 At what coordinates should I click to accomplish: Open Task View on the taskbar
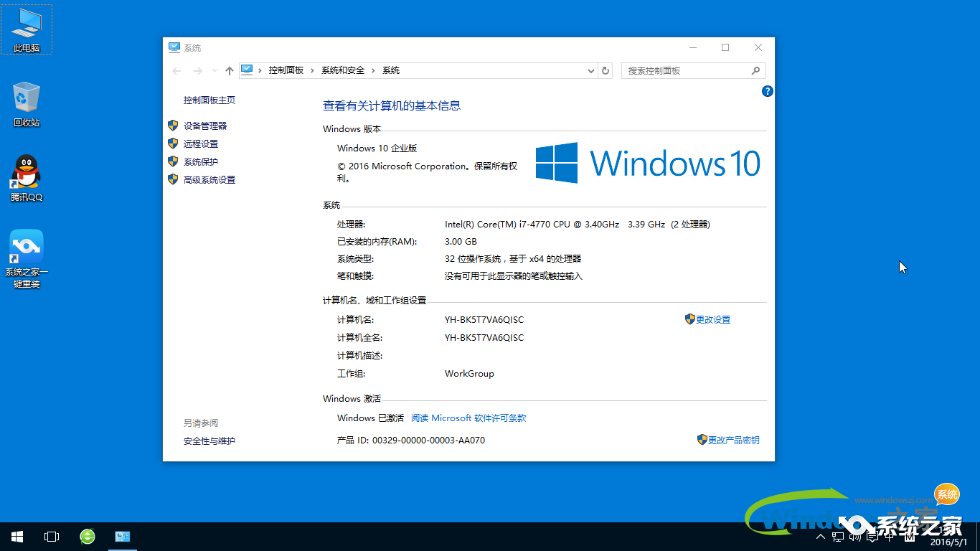(51, 536)
